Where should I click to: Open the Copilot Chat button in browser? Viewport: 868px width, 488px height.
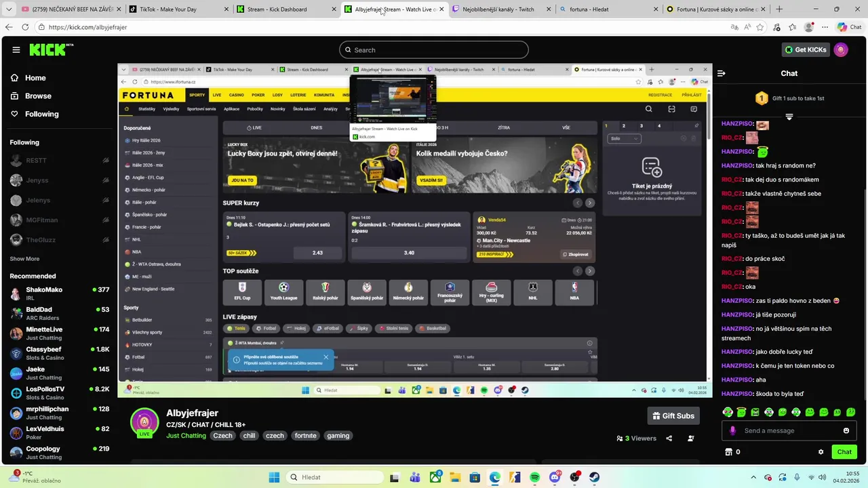point(849,27)
